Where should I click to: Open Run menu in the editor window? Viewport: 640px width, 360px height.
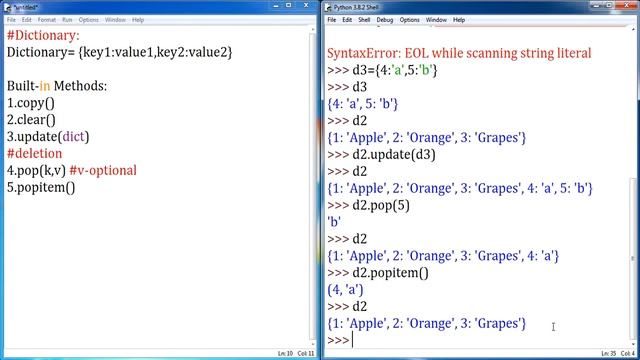click(x=67, y=20)
